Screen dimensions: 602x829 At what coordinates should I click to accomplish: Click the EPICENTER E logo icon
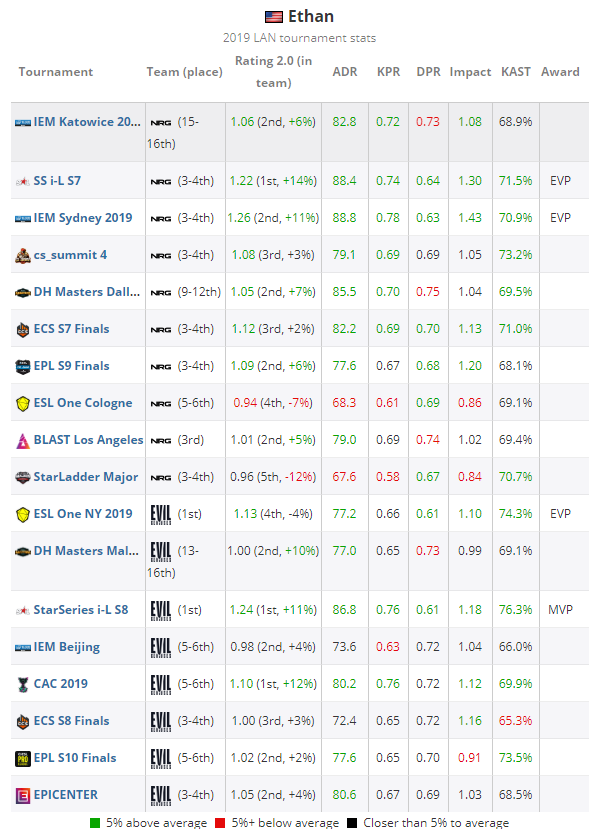click(23, 796)
